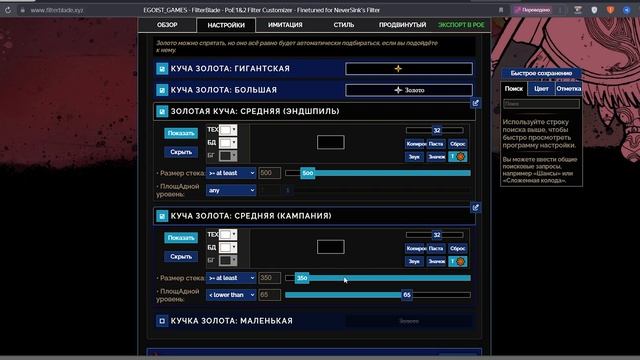The width and height of the screenshot is (640, 360).
Task: Open ТЕХ text color picker in Кампания
Action: pyautogui.click(x=228, y=234)
